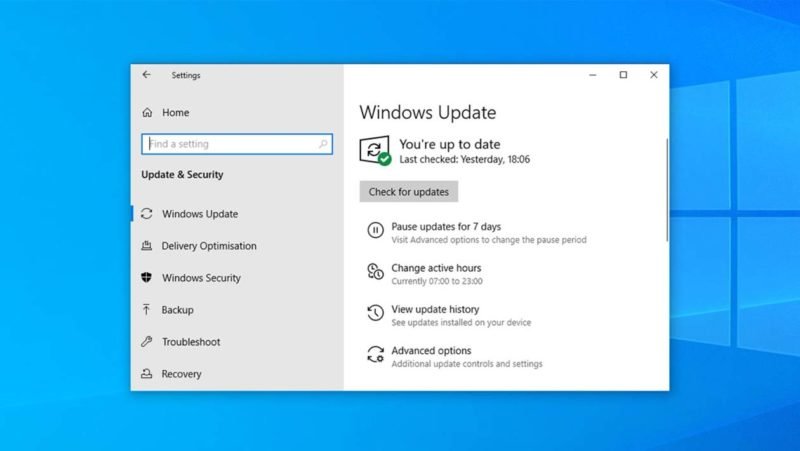This screenshot has height=451, width=800.
Task: Focus the Find a setting field
Action: coord(237,144)
